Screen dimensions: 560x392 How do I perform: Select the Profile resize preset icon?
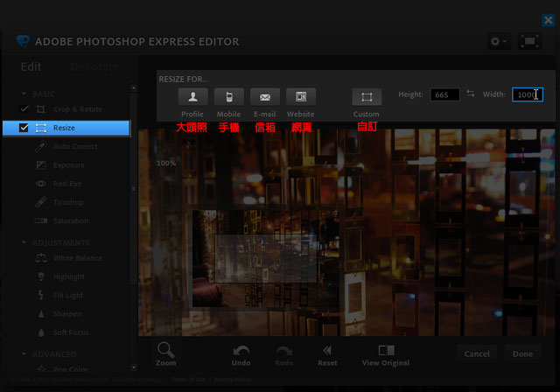pos(192,97)
